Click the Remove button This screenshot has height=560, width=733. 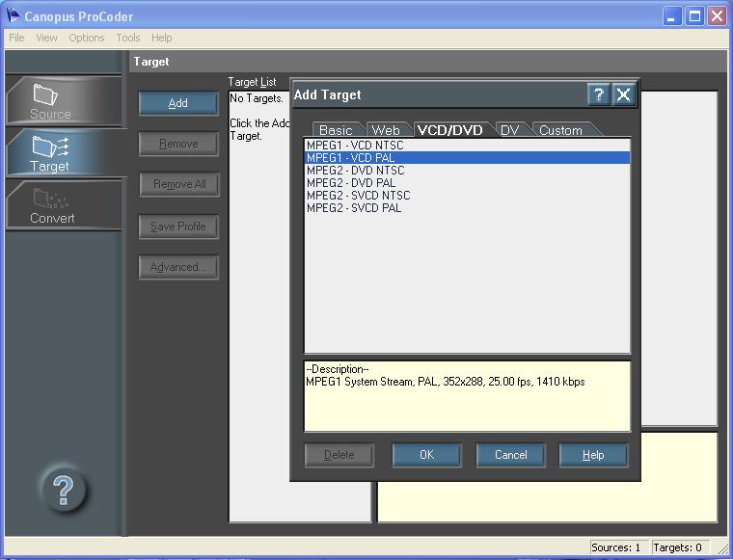tap(178, 144)
